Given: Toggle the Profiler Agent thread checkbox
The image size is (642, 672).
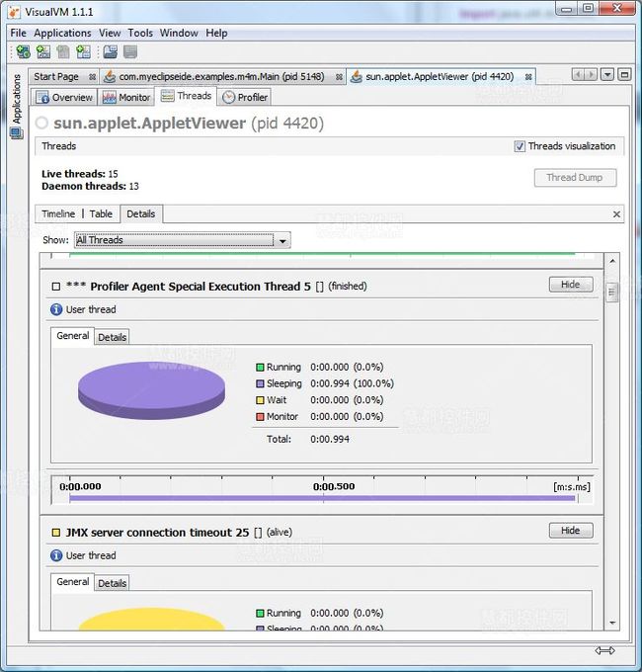Looking at the screenshot, I should pos(56,287).
